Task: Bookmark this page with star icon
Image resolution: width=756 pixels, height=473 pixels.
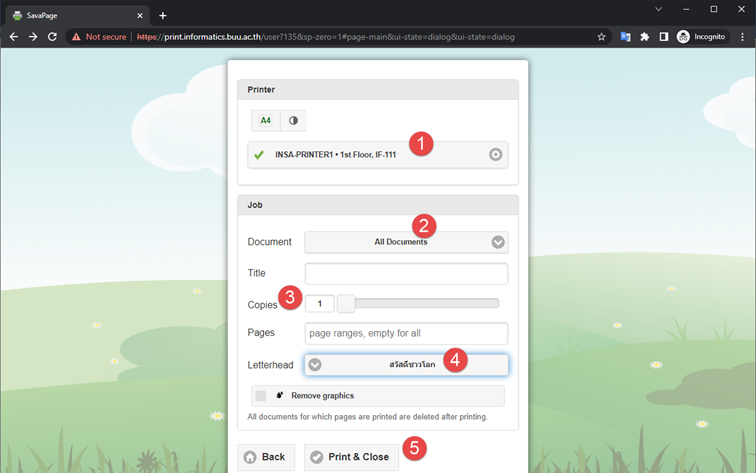Action: point(601,37)
